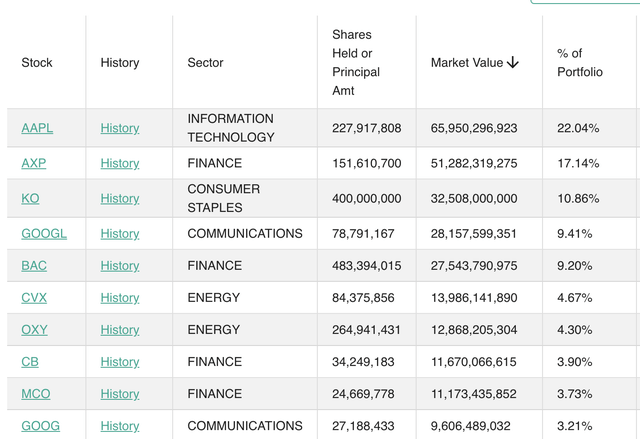
Task: Select the market value 65,950,296,923
Action: [474, 128]
